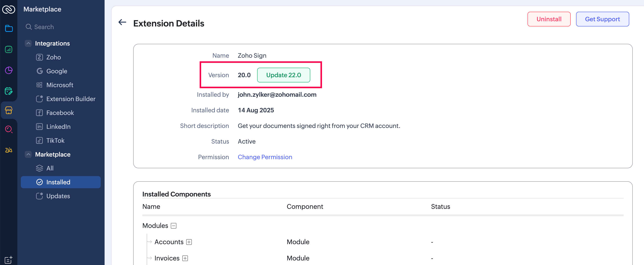The image size is (644, 265).
Task: Click the Uninstall button
Action: (549, 19)
